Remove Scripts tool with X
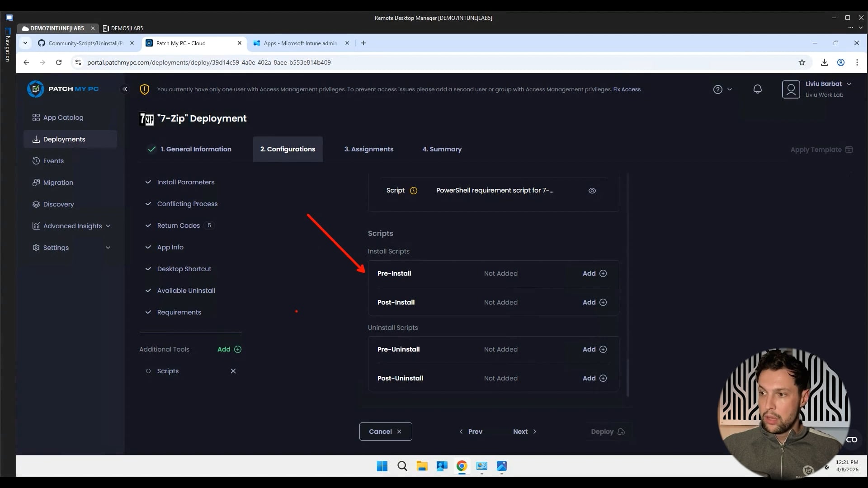Image resolution: width=868 pixels, height=488 pixels. click(233, 371)
